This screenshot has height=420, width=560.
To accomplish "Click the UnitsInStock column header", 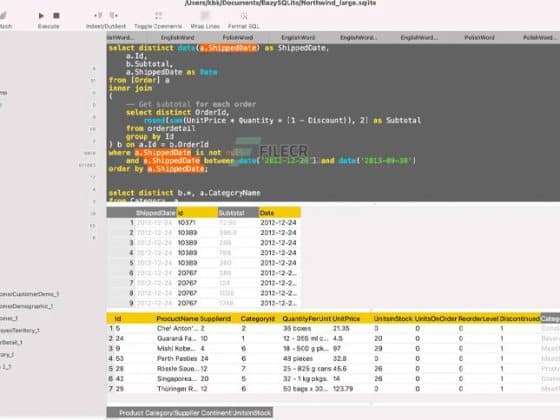I will pos(393,319).
